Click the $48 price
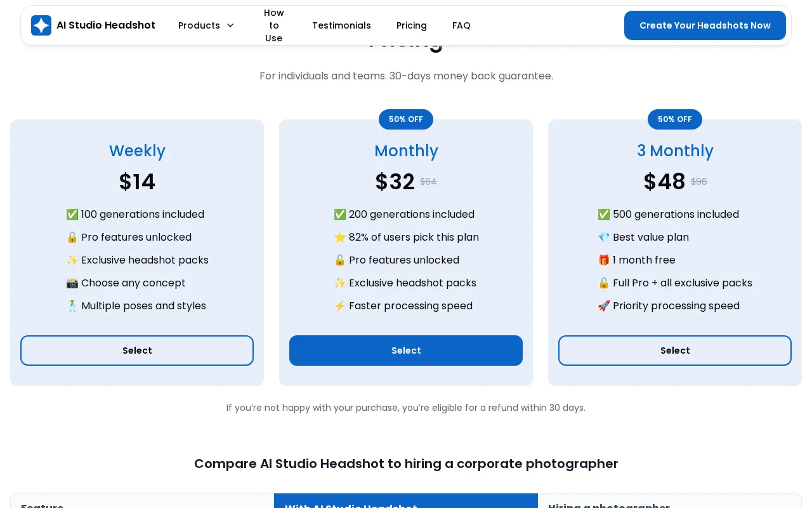Image resolution: width=812 pixels, height=508 pixels. click(x=664, y=182)
